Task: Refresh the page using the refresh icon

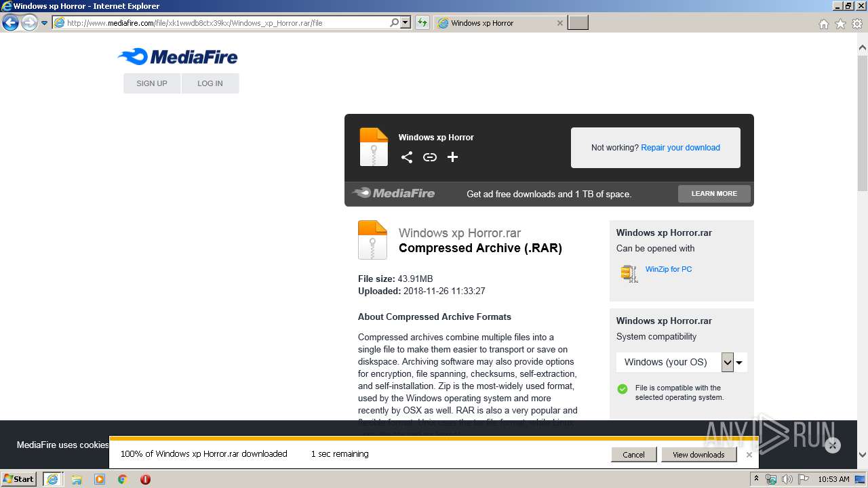Action: pos(422,22)
